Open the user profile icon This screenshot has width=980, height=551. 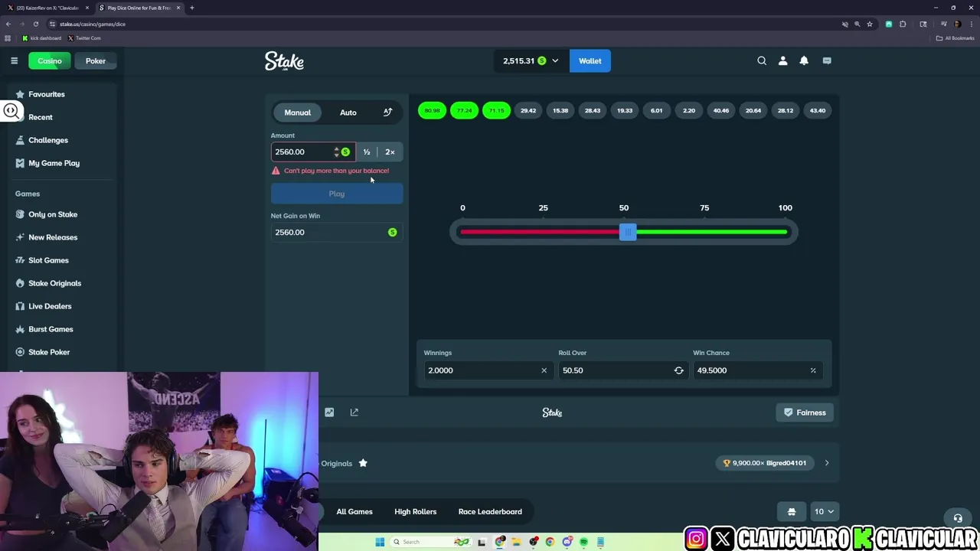click(x=782, y=60)
